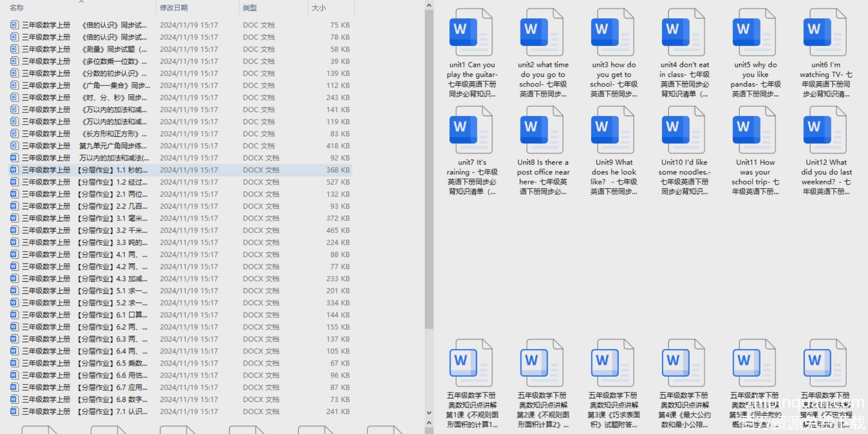Click the sort arrow above the 名称 column
This screenshot has width=868, height=434.
point(81,2)
